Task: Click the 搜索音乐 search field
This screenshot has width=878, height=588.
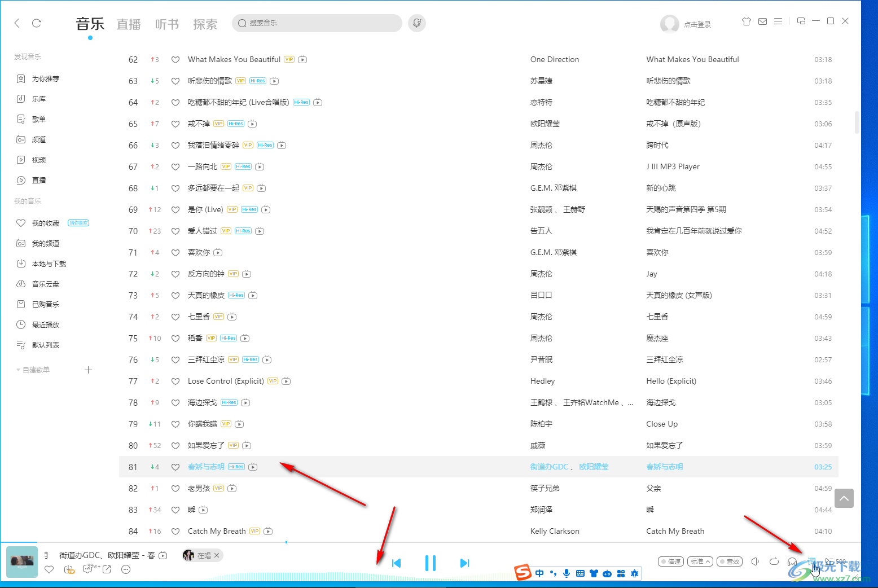Action: tap(317, 23)
